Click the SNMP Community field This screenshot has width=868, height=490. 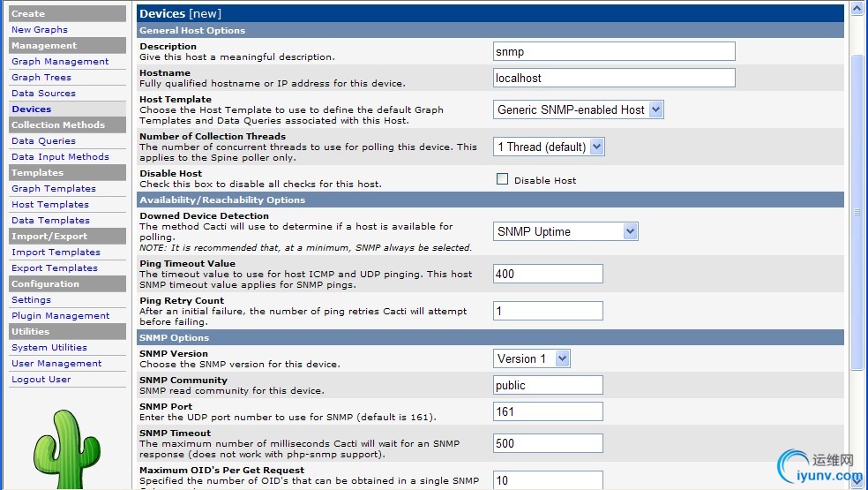point(548,385)
